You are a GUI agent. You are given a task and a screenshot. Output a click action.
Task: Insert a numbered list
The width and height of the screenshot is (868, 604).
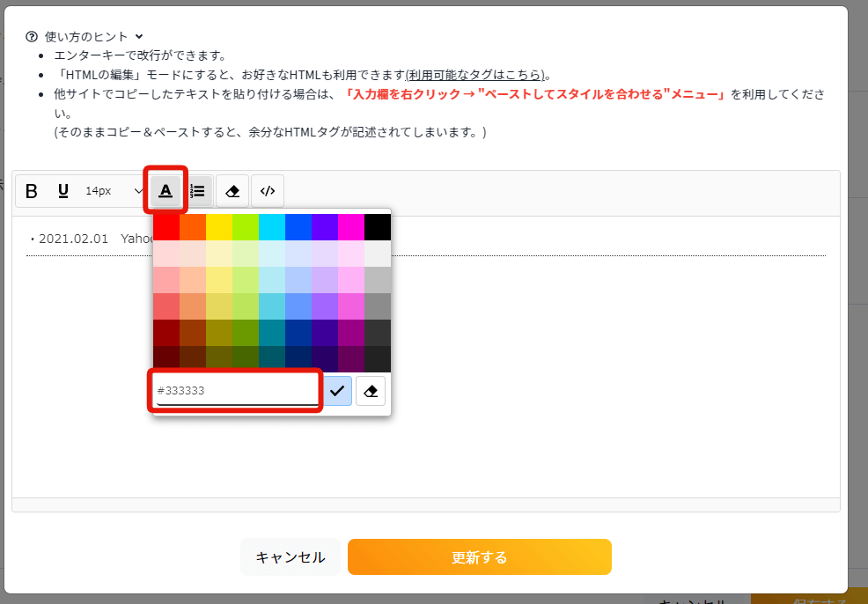pos(197,191)
